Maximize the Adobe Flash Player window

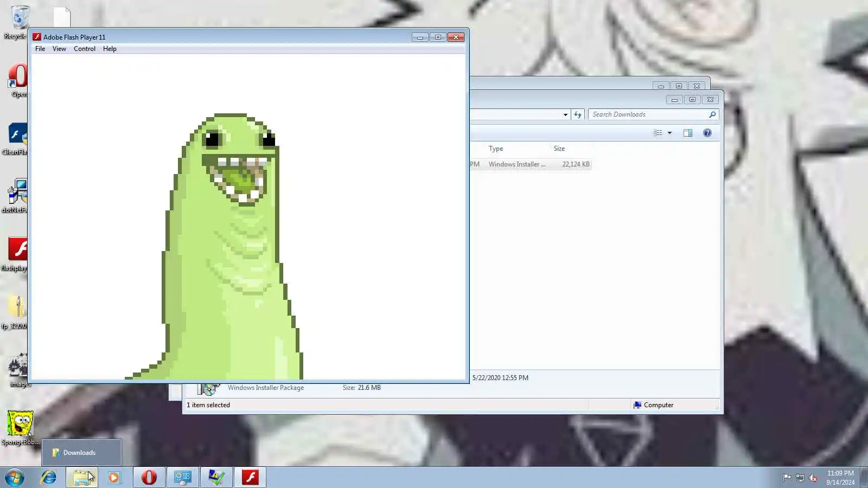(x=438, y=37)
